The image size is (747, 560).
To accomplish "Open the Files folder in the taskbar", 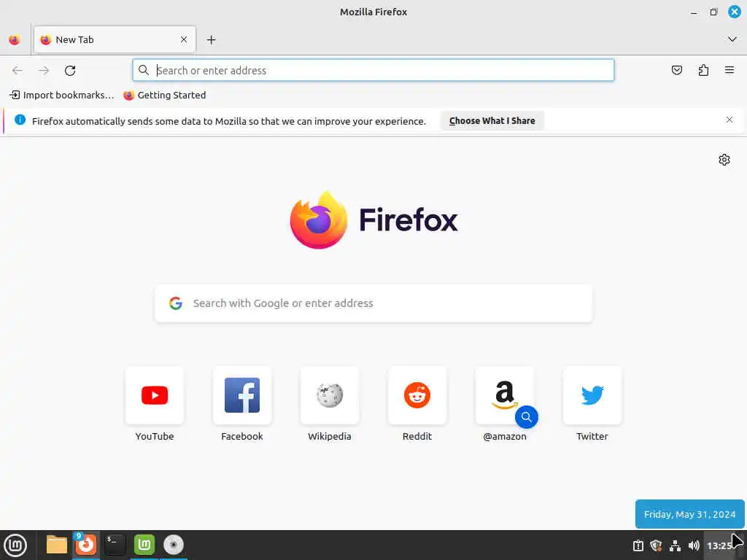I will 57,545.
